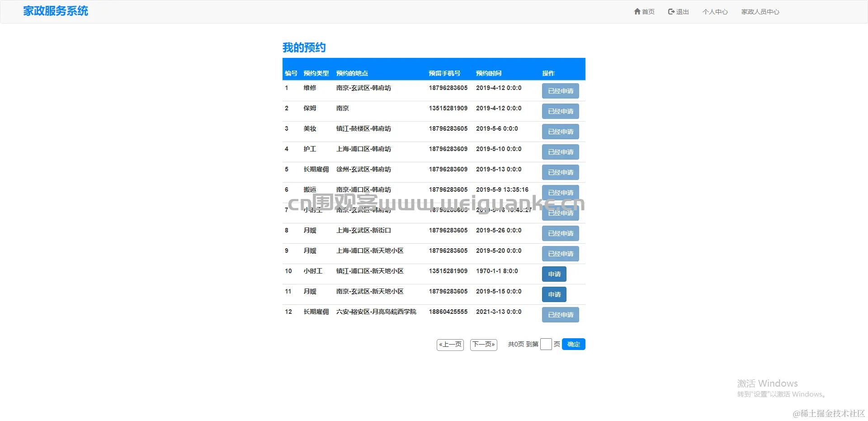
Task: Select the date 1970-1-1 8:0:0
Action: point(497,271)
